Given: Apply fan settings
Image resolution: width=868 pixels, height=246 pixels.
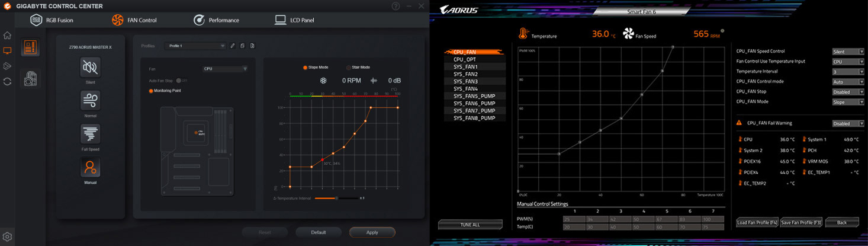Looking at the screenshot, I should [372, 232].
